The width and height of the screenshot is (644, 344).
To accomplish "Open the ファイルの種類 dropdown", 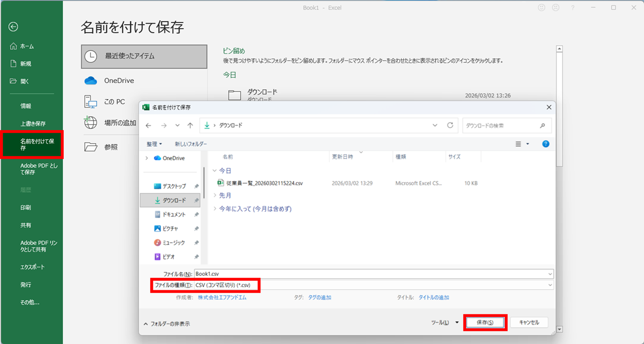I will click(373, 285).
